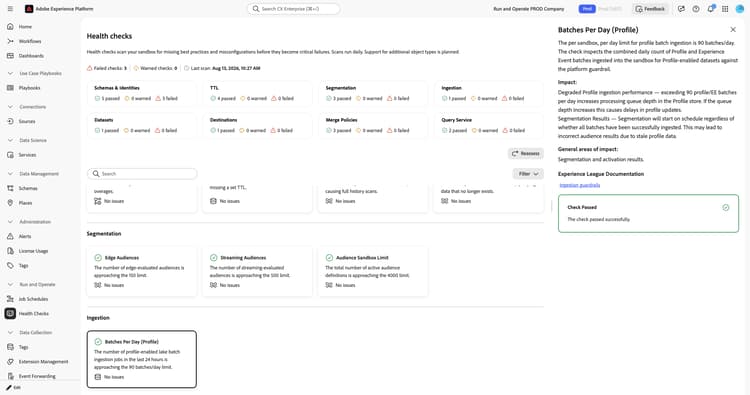This screenshot has width=750, height=395.
Task: Click the Adobe Experience Platform logo
Action: (x=29, y=9)
